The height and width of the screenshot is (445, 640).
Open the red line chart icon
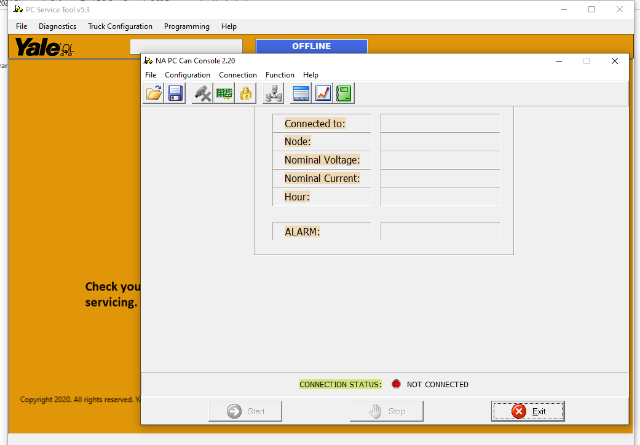pyautogui.click(x=323, y=93)
